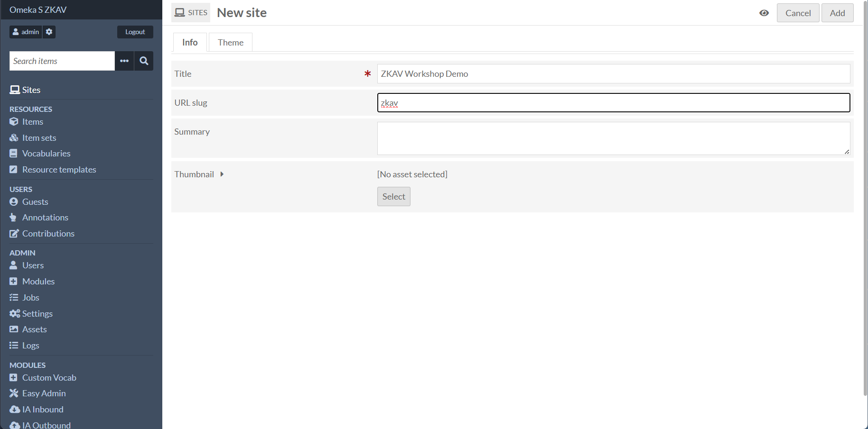Click the Contributions edit icon
The height and width of the screenshot is (429, 868).
(x=14, y=234)
